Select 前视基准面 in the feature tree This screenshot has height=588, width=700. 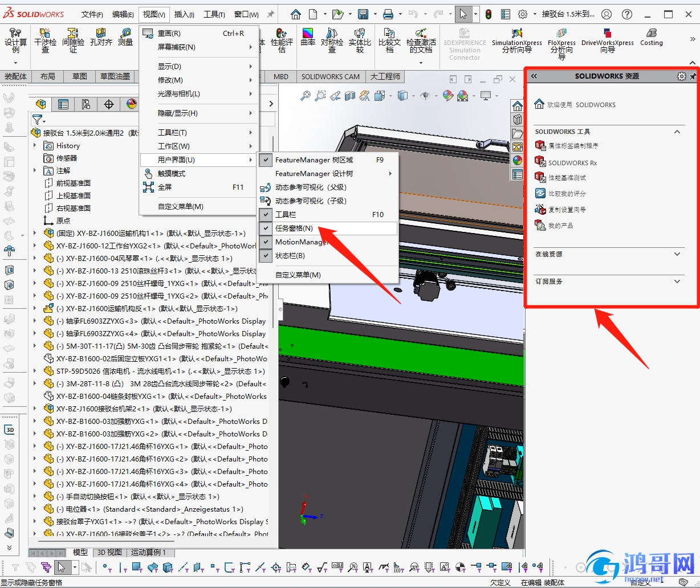[74, 183]
